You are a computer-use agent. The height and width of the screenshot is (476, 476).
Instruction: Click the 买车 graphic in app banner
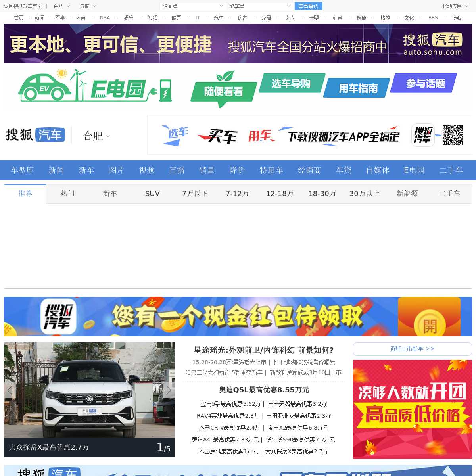(217, 136)
